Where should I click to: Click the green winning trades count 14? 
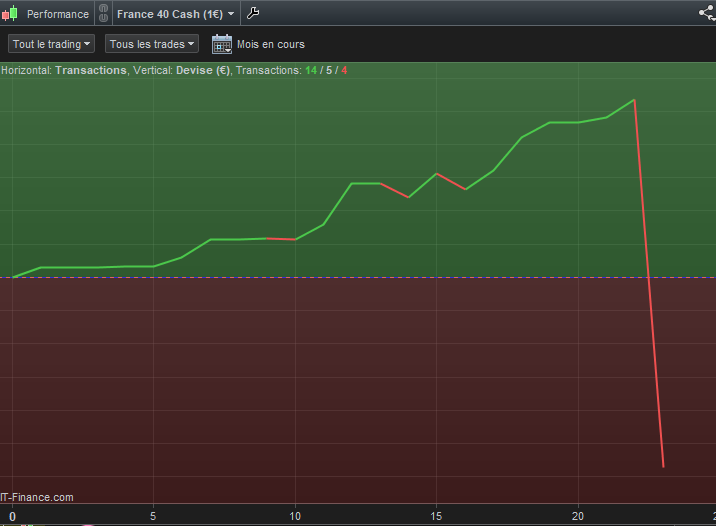311,70
